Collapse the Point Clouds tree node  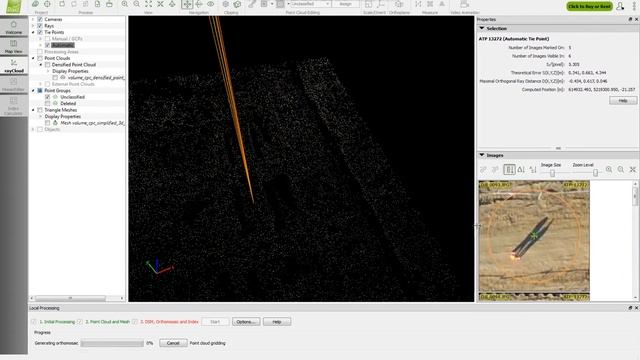33,58
